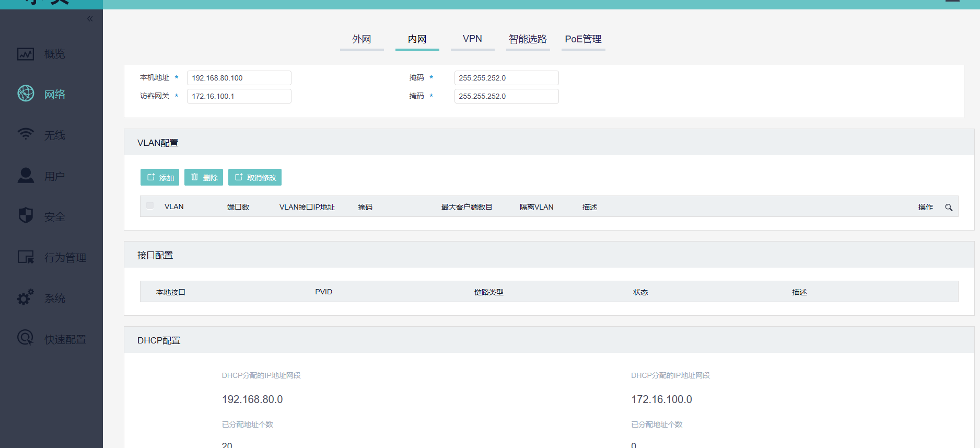Collapse the sidebar with the double chevron
Viewport: 980px width, 448px height.
(90, 19)
